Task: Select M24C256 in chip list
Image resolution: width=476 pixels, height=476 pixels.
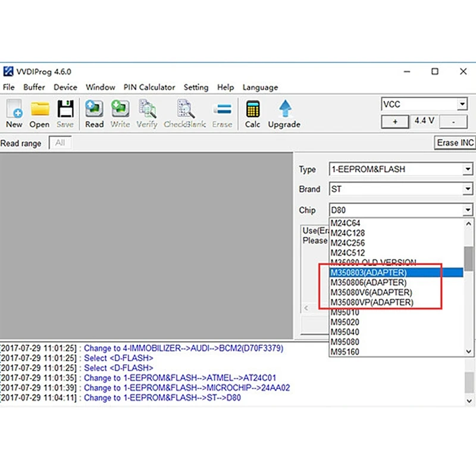Action: (x=396, y=243)
